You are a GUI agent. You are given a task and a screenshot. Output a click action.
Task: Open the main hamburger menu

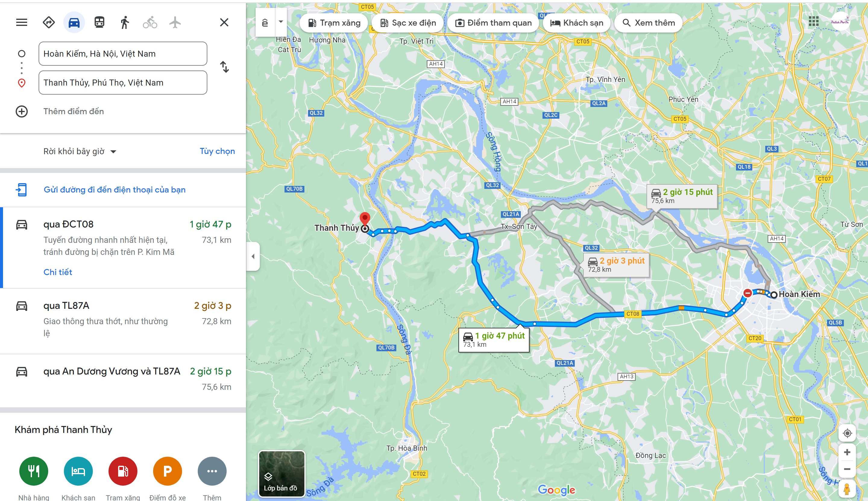[22, 22]
